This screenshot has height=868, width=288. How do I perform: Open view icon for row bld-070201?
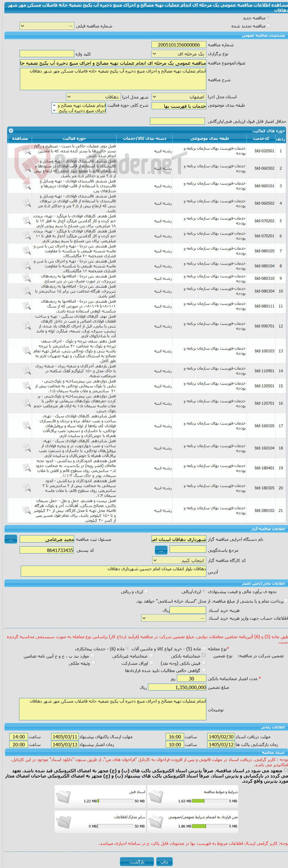26,236
